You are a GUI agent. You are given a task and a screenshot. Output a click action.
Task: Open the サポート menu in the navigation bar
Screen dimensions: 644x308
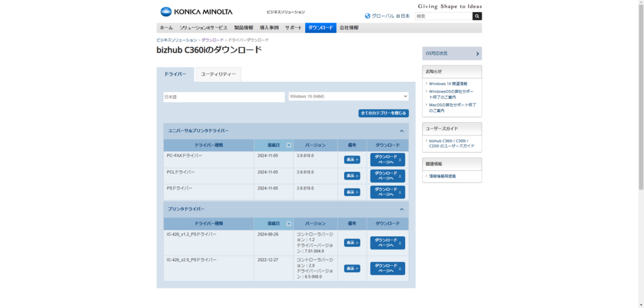pyautogui.click(x=293, y=28)
